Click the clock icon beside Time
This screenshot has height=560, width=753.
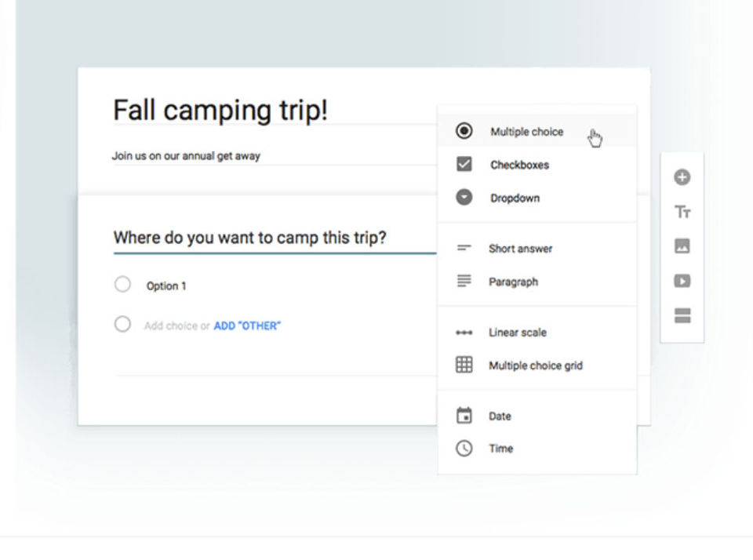[464, 449]
